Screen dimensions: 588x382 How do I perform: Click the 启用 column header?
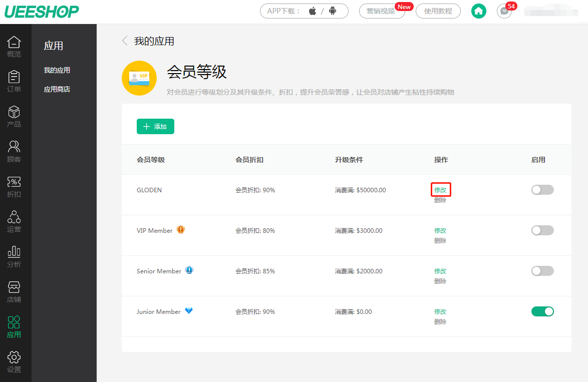(x=538, y=160)
